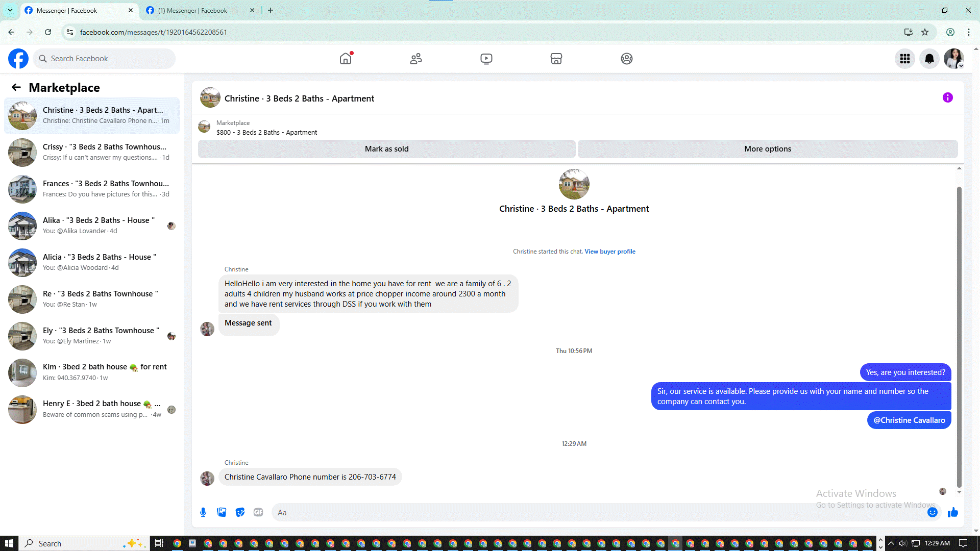This screenshot has width=980, height=551.
Task: Open the Christine 3 Beds 2 Baths Apartment chat
Action: pyautogui.click(x=92, y=116)
